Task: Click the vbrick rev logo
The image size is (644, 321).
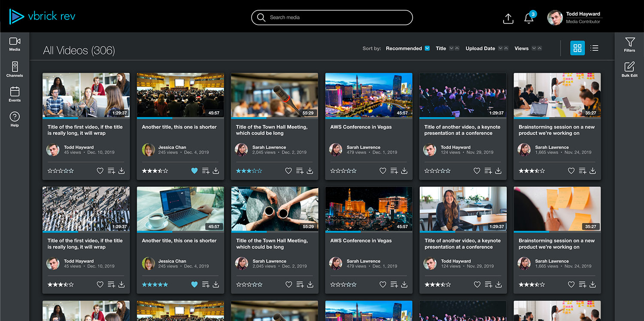Action: [42, 16]
